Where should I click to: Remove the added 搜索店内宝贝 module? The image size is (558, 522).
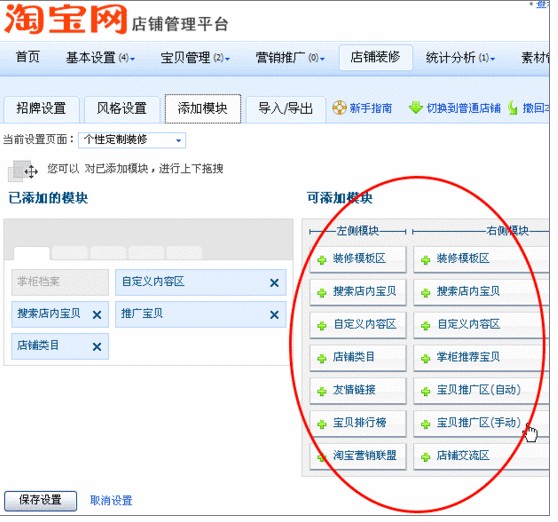97,315
